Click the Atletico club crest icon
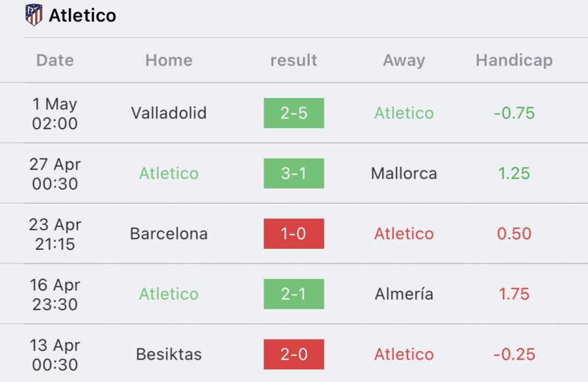Image resolution: width=588 pixels, height=382 pixels. click(34, 14)
